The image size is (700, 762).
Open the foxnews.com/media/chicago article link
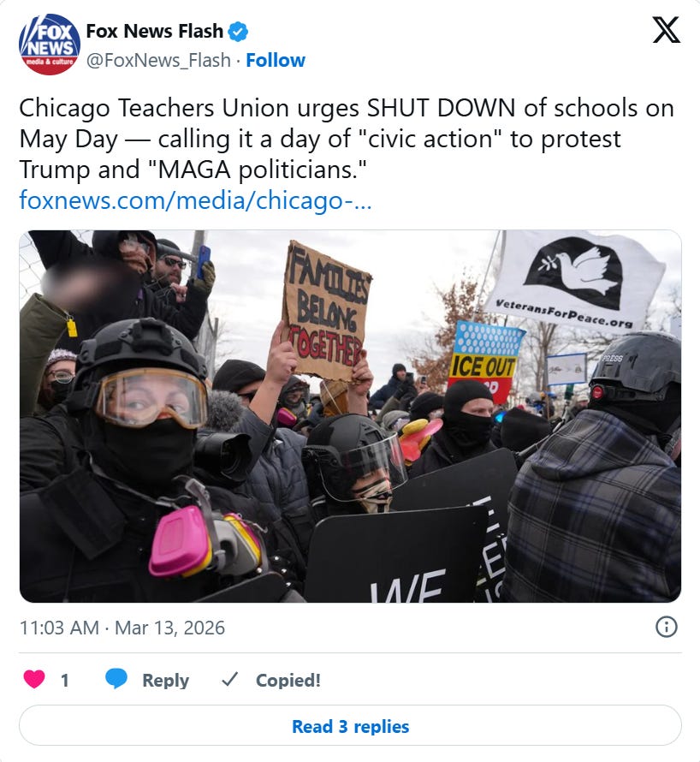pyautogui.click(x=195, y=200)
